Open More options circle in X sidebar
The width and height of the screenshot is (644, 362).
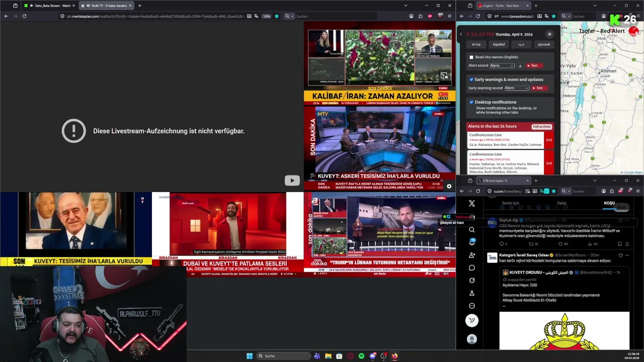coord(471,306)
